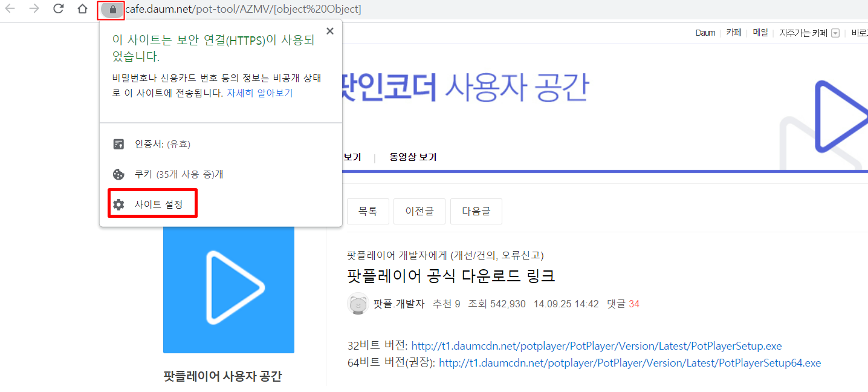868x392 pixels.
Task: Click the 목록 button
Action: (368, 211)
